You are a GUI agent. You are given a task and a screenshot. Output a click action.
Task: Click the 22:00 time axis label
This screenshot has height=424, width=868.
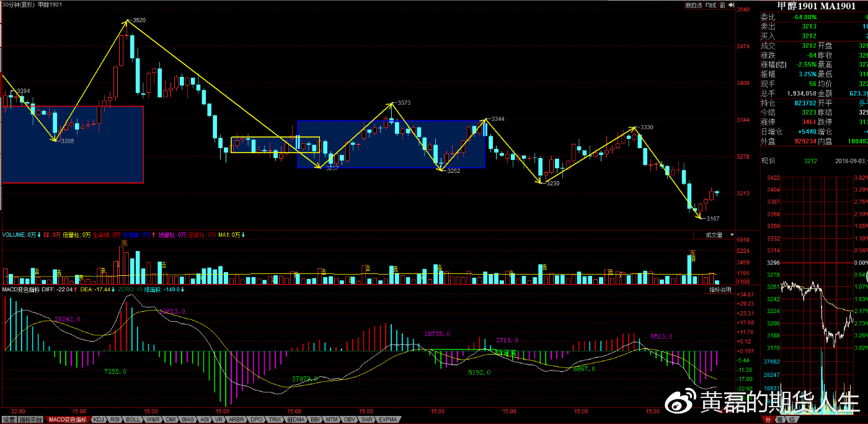[19, 411]
